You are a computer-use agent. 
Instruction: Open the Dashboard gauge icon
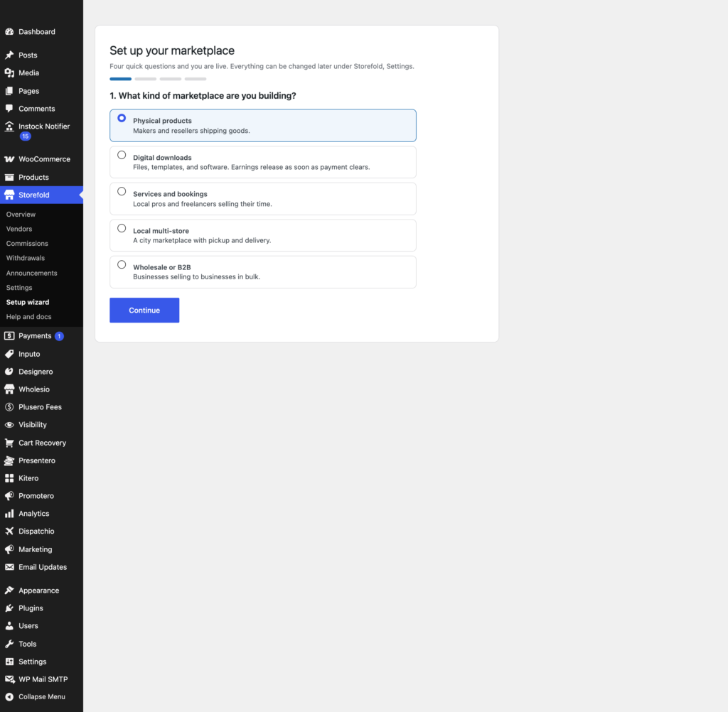pyautogui.click(x=9, y=31)
